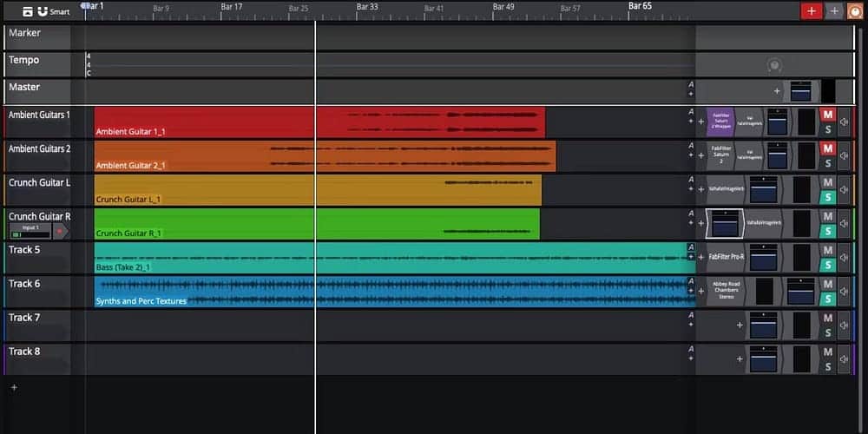The image size is (868, 434).
Task: Click the Track 7 volume/pan plugin icon
Action: [763, 325]
